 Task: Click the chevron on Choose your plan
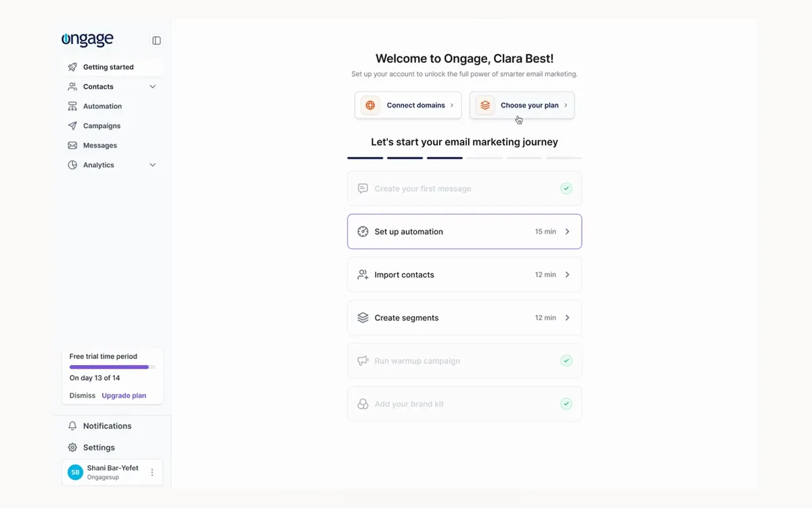click(x=566, y=106)
